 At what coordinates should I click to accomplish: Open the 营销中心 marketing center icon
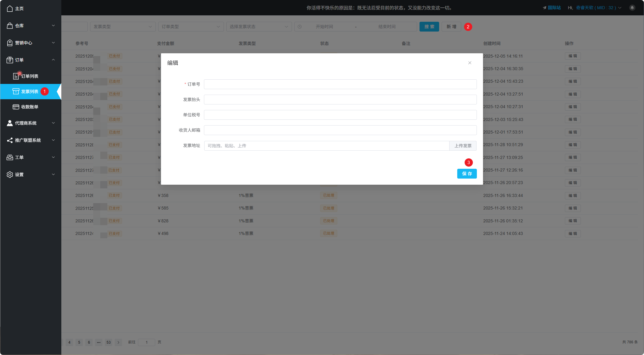tap(10, 43)
